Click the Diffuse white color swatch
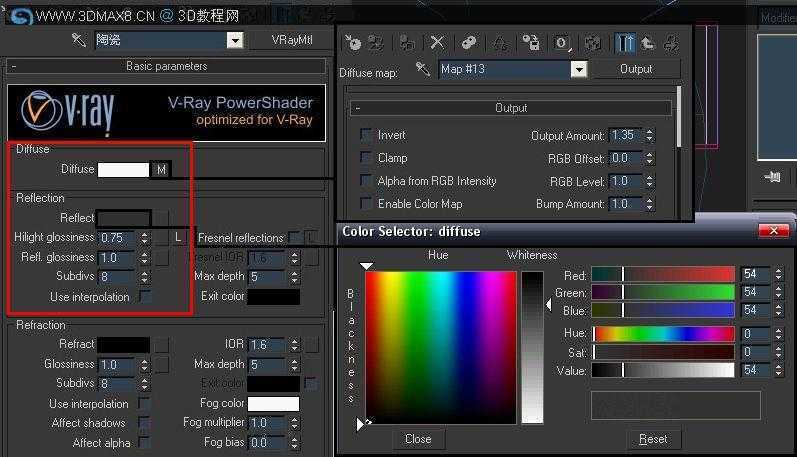The image size is (797, 457). [x=124, y=169]
